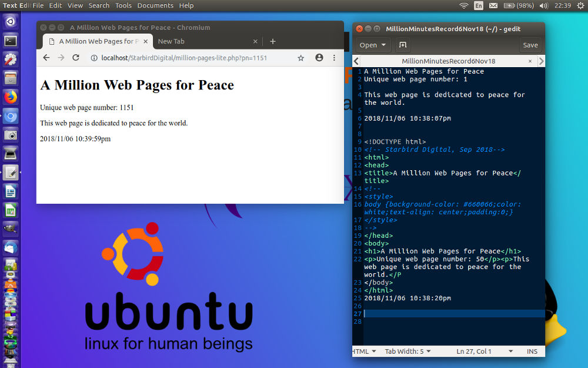The width and height of the screenshot is (588, 368).
Task: Open the File menu
Action: click(38, 6)
